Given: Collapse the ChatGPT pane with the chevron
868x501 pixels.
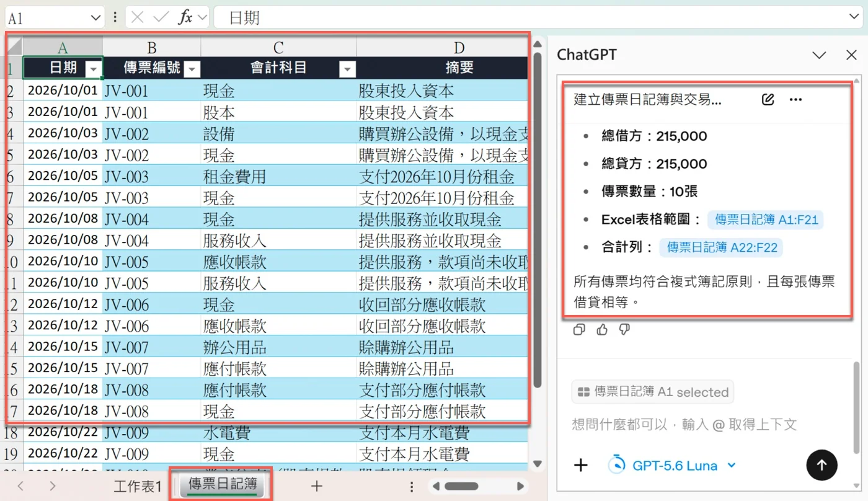Looking at the screenshot, I should (819, 55).
